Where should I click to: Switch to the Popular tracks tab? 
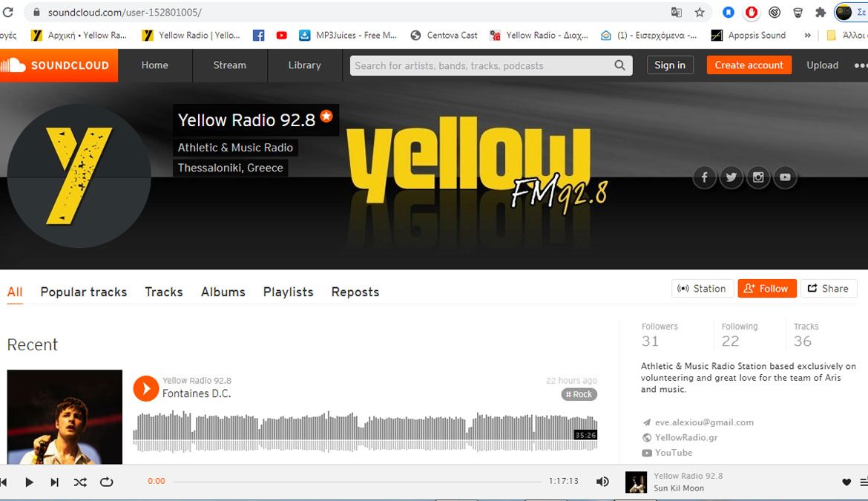click(83, 292)
